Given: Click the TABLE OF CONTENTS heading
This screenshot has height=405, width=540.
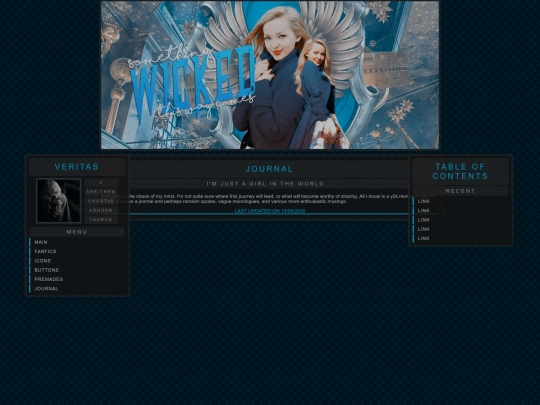Looking at the screenshot, I should (460, 172).
